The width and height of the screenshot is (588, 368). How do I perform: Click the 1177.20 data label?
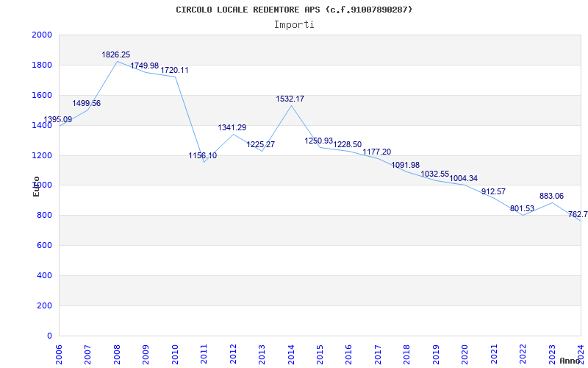coord(377,152)
